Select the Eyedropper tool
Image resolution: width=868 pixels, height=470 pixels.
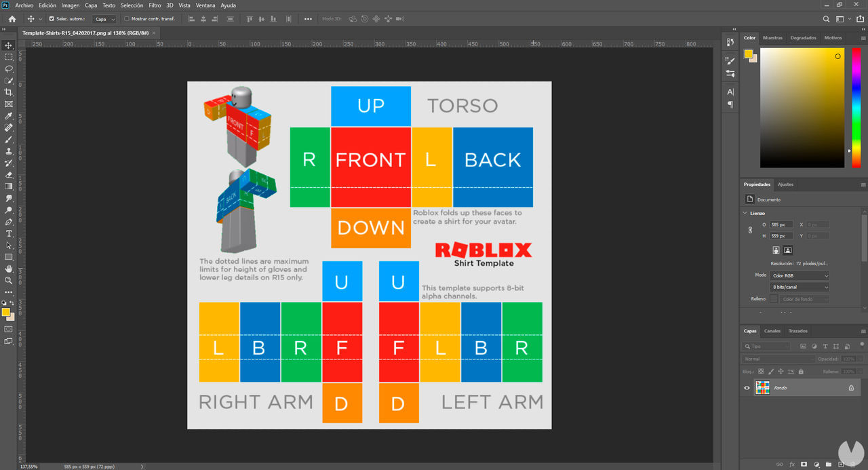click(8, 115)
